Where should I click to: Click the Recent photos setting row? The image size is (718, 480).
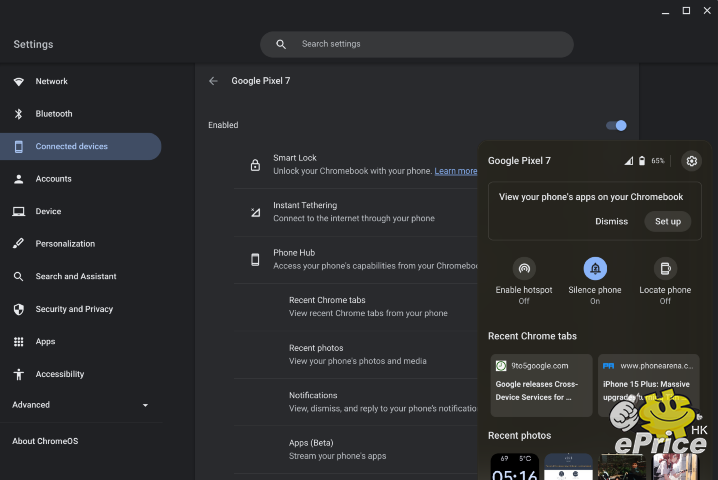pyautogui.click(x=356, y=355)
